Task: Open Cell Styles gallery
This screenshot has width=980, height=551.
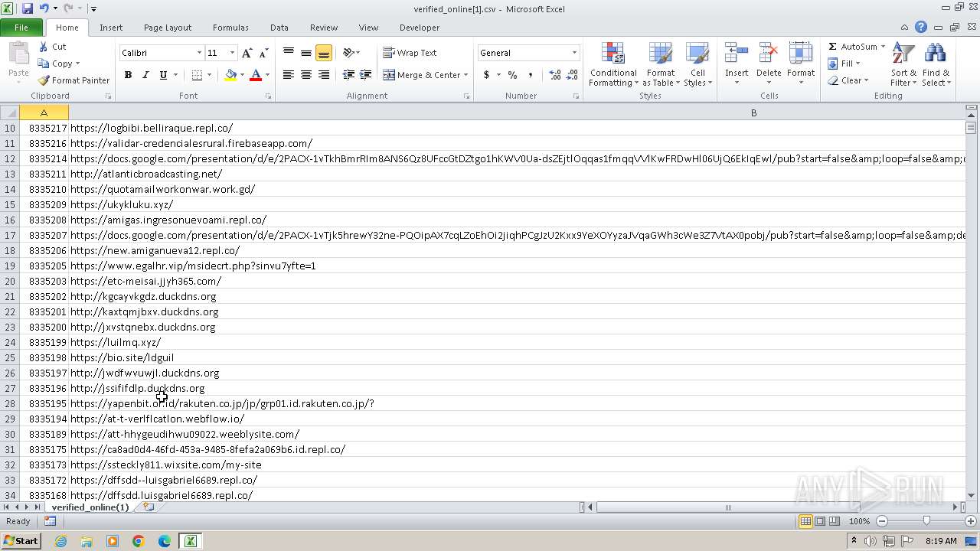Action: point(697,65)
